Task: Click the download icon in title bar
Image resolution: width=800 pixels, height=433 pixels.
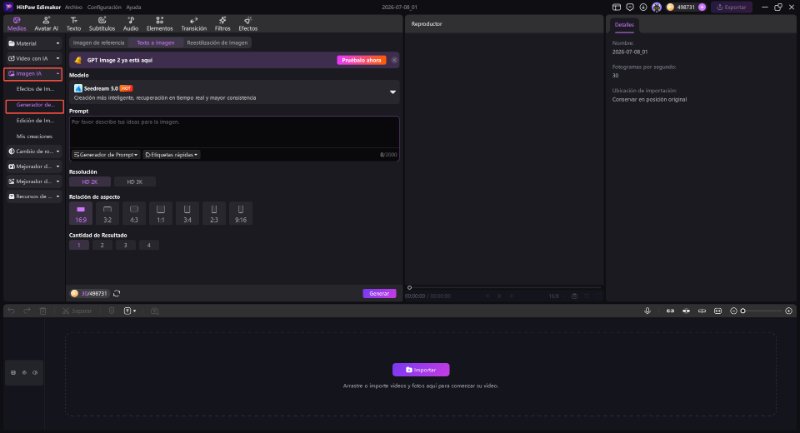Action: coord(643,7)
